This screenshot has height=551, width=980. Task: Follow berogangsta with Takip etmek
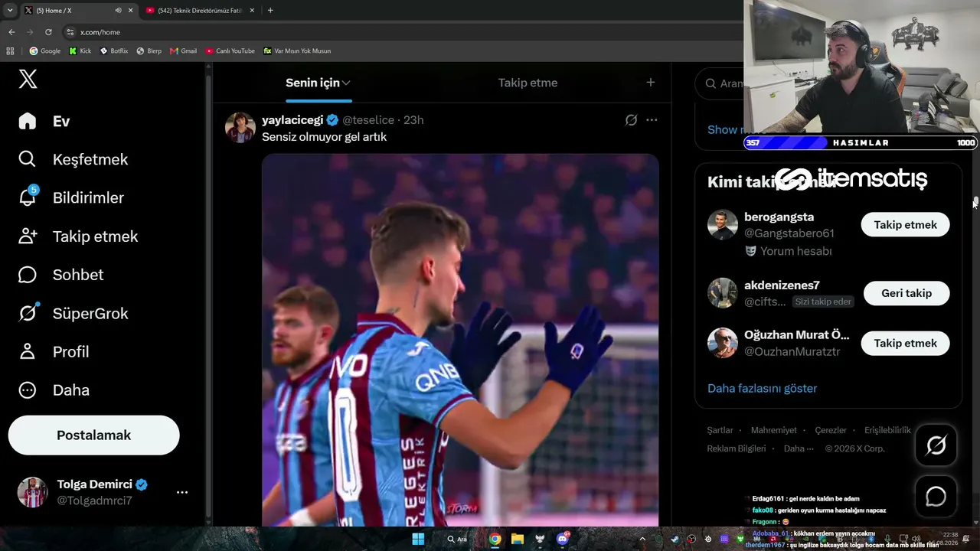pyautogui.click(x=905, y=225)
